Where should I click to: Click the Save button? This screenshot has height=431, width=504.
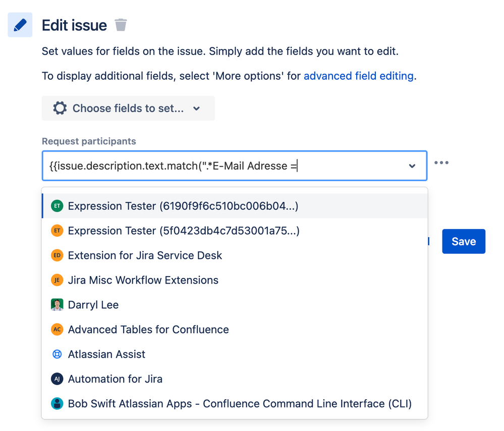(x=464, y=241)
